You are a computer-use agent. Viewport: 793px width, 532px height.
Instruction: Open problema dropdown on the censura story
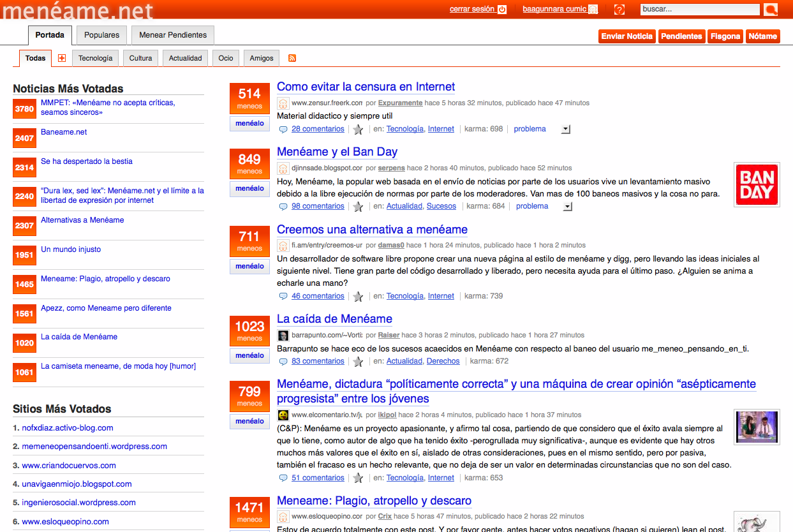pyautogui.click(x=566, y=129)
